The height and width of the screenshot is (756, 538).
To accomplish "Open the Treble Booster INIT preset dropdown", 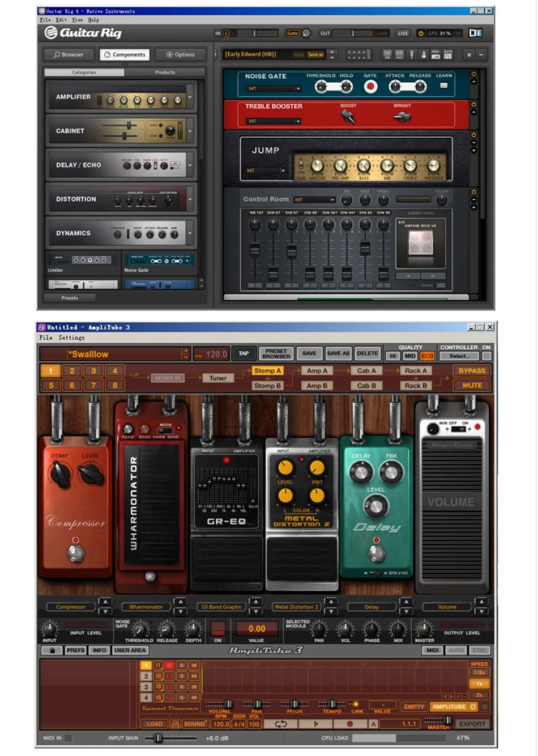I will (x=274, y=121).
